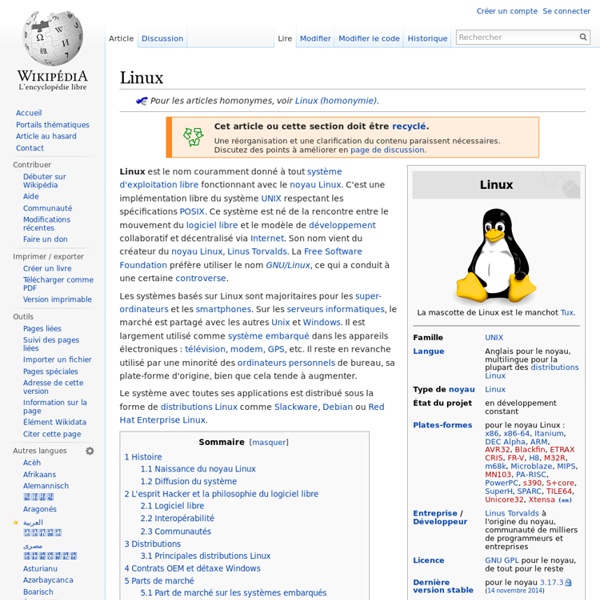Image resolution: width=600 pixels, height=600 pixels.
Task: Jump to 4 Contrats OEM et détaxe Windows
Action: [x=192, y=568]
